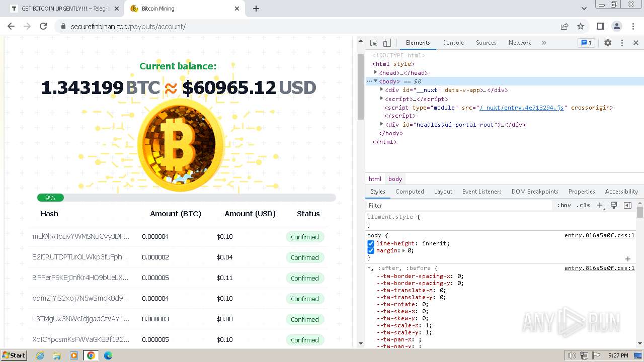Open the Event Listeners tab
This screenshot has width=644, height=362.
tap(482, 192)
